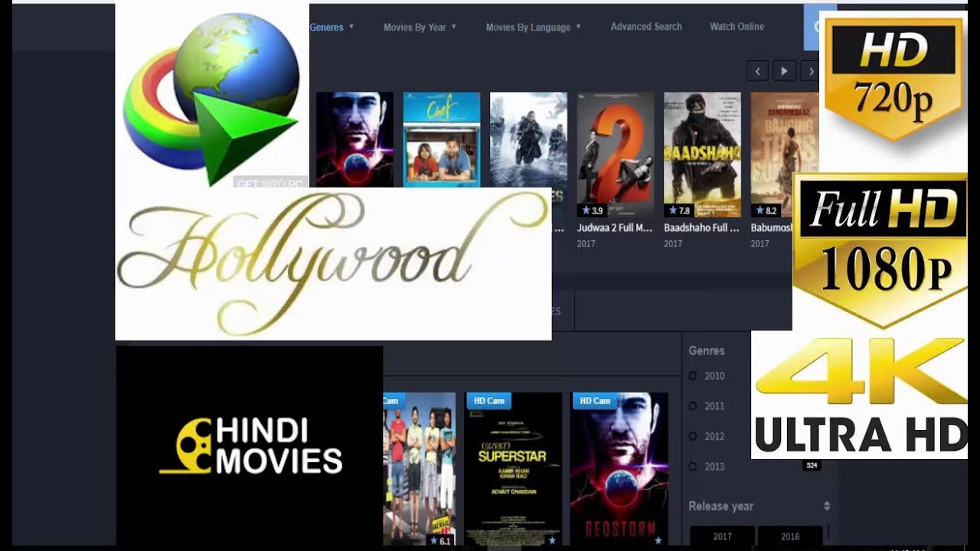Click the Genres sidebar heading

(x=707, y=350)
